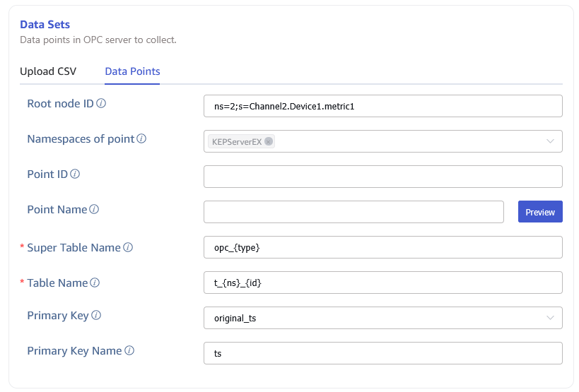The height and width of the screenshot is (392, 579).
Task: Select the Data Points tab
Action: point(132,71)
